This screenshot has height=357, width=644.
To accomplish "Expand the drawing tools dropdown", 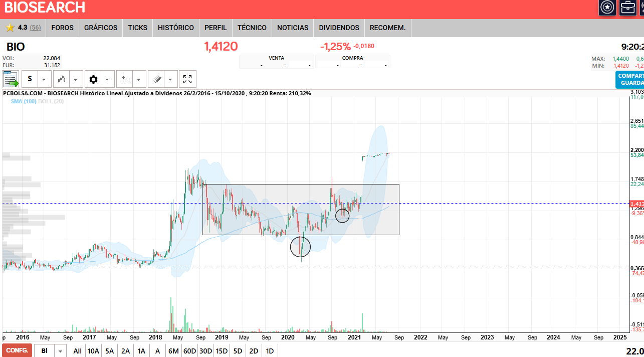I will point(171,79).
